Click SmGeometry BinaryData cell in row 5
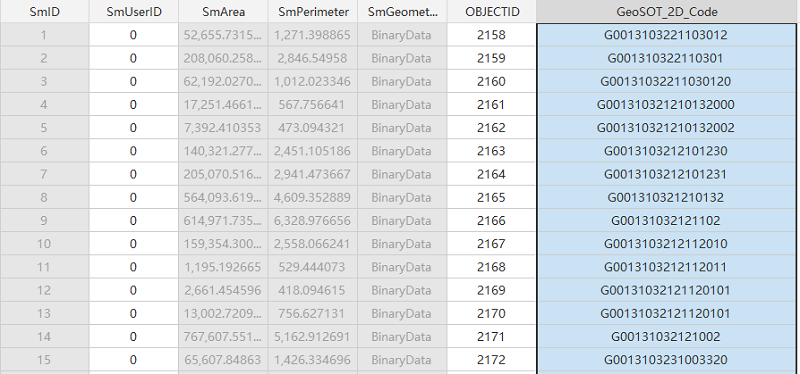This screenshot has width=800, height=374. tap(402, 128)
